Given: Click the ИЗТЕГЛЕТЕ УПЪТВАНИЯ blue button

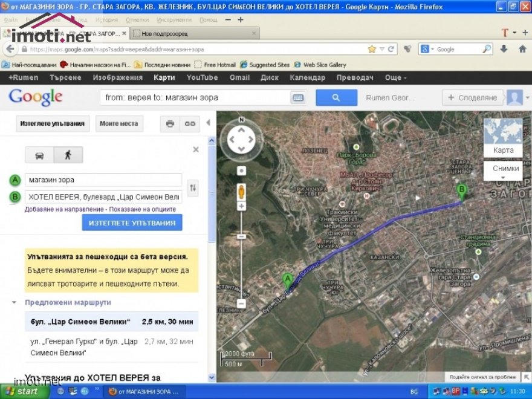Looking at the screenshot, I should (132, 223).
